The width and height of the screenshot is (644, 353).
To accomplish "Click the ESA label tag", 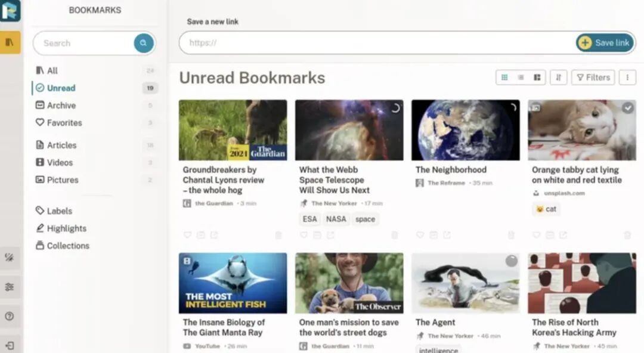I will coord(309,219).
